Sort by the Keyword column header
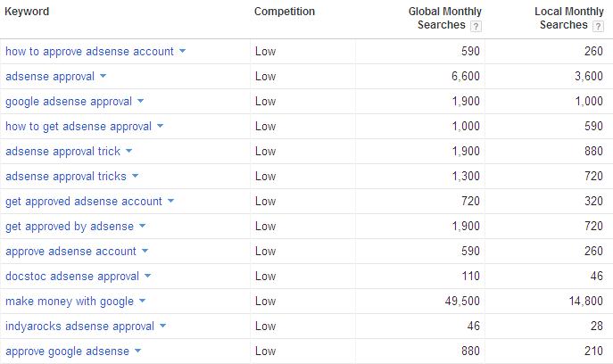This screenshot has height=364, width=613. tap(27, 12)
